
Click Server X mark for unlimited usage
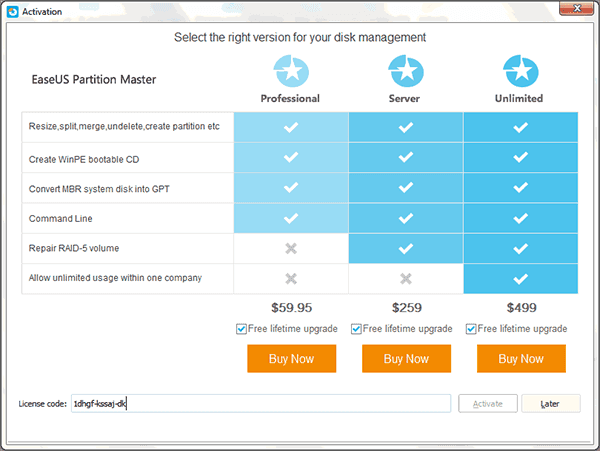(x=405, y=278)
